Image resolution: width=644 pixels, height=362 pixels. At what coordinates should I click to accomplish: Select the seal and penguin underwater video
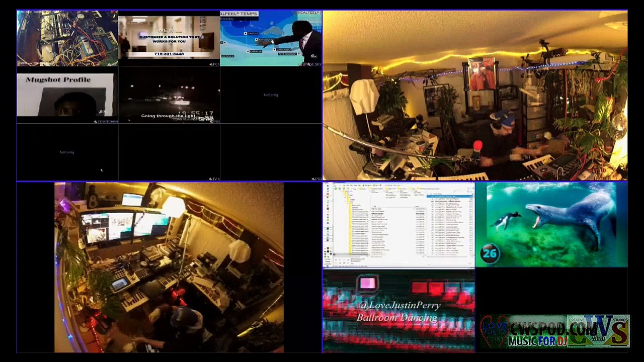click(551, 225)
